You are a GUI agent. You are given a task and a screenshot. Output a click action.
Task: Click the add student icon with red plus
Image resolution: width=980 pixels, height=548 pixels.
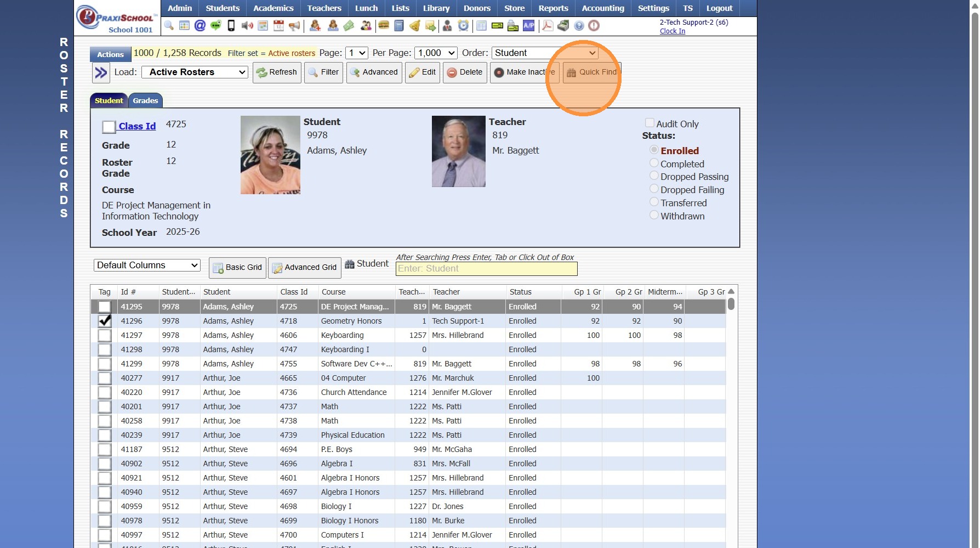(x=315, y=26)
